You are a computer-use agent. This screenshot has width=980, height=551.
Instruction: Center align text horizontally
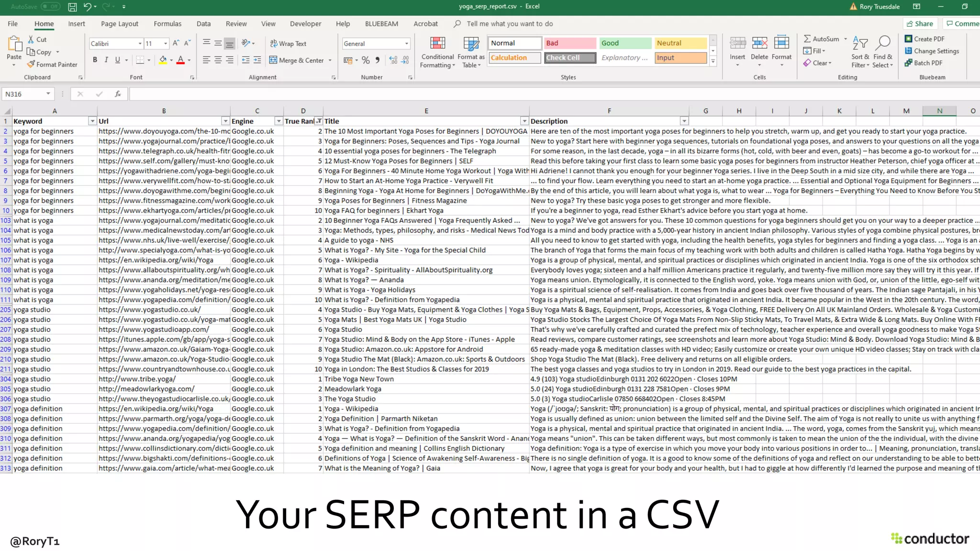[x=218, y=60]
